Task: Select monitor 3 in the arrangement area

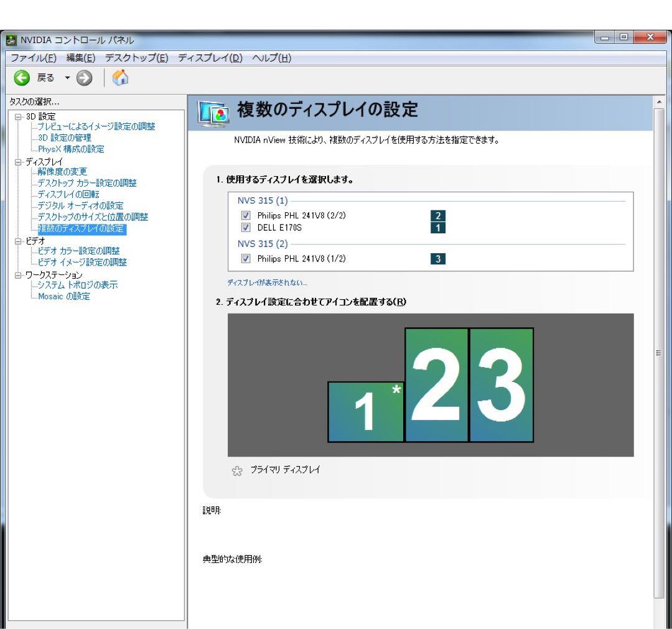Action: click(x=502, y=384)
